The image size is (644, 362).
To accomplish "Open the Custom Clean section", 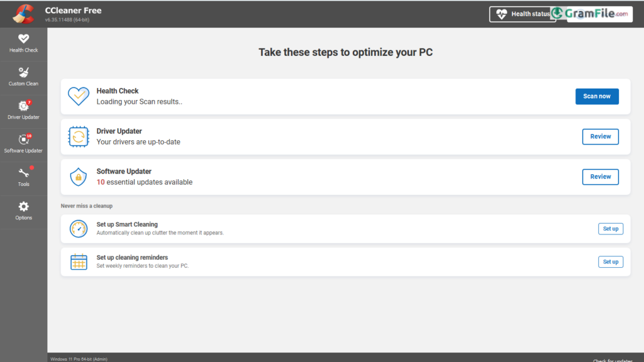I will click(23, 77).
